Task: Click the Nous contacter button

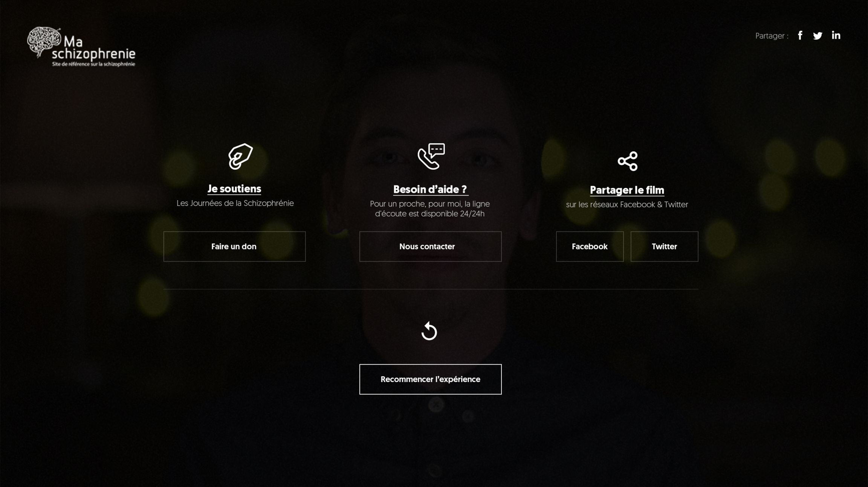Action: click(431, 247)
